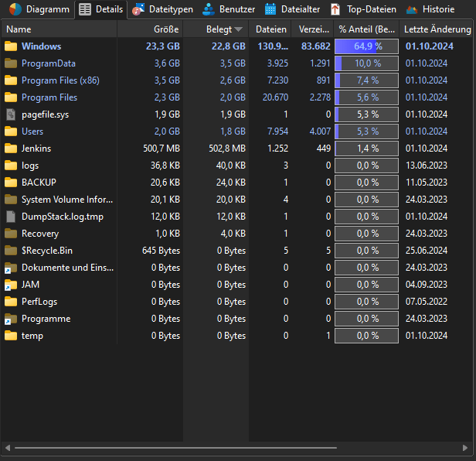Click the 13.06.2023 date for logs
This screenshot has height=461, width=476.
pos(427,166)
